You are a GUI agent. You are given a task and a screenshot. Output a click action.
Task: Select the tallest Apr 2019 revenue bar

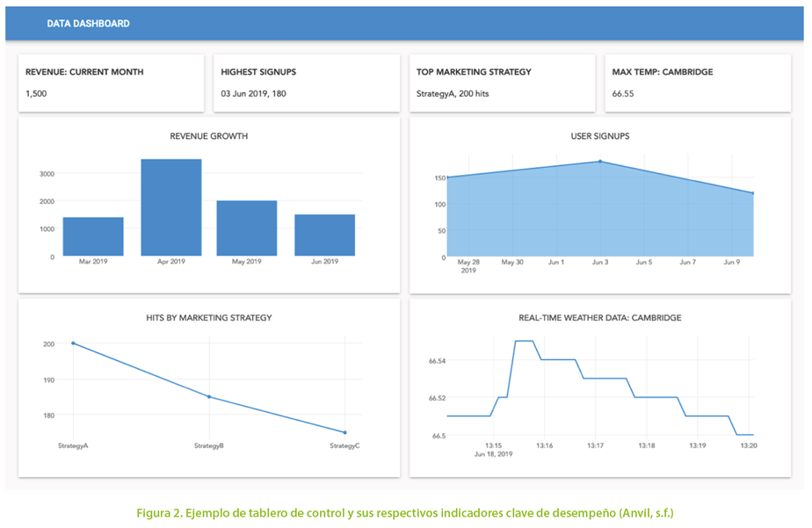(170, 208)
